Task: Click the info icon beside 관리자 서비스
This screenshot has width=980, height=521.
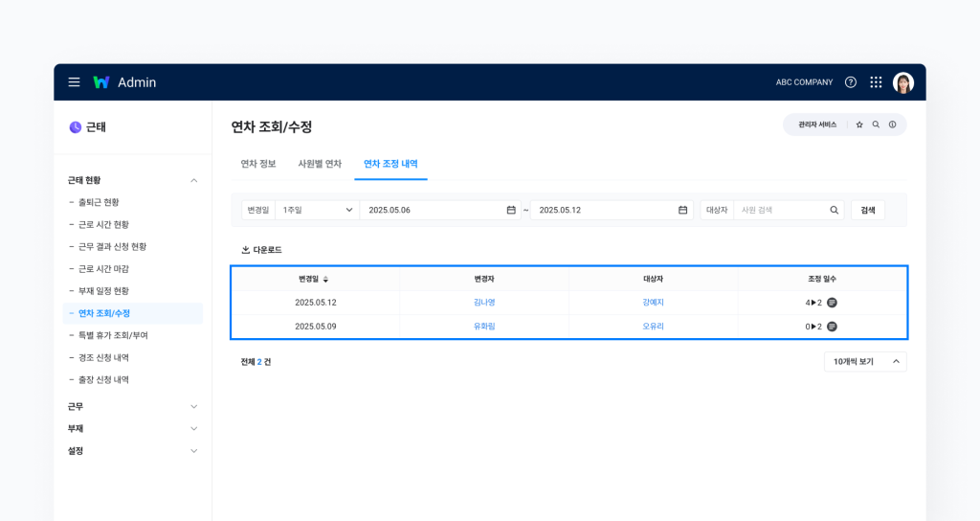Action: click(893, 125)
